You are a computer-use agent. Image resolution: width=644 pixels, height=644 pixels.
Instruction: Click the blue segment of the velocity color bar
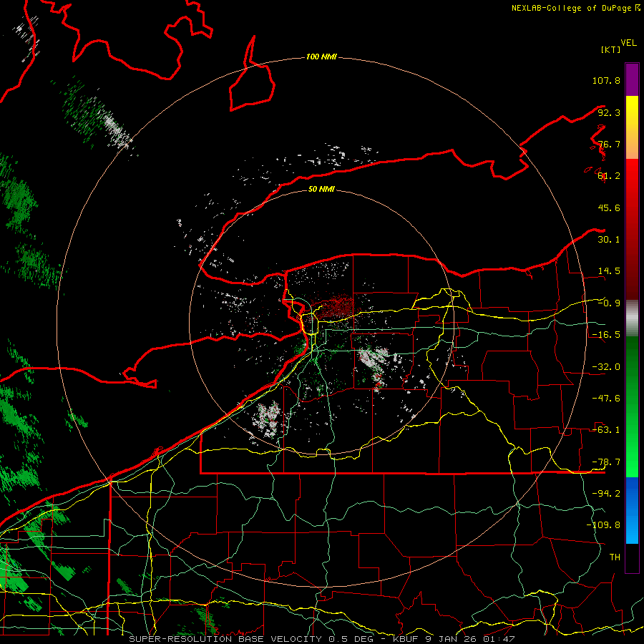[632, 510]
